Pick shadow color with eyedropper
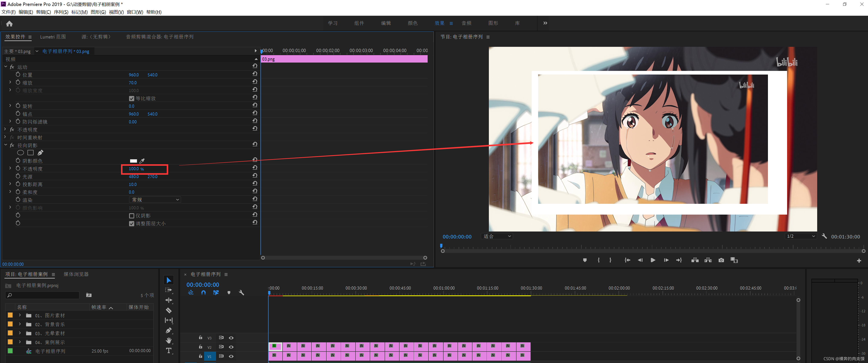 pos(142,161)
